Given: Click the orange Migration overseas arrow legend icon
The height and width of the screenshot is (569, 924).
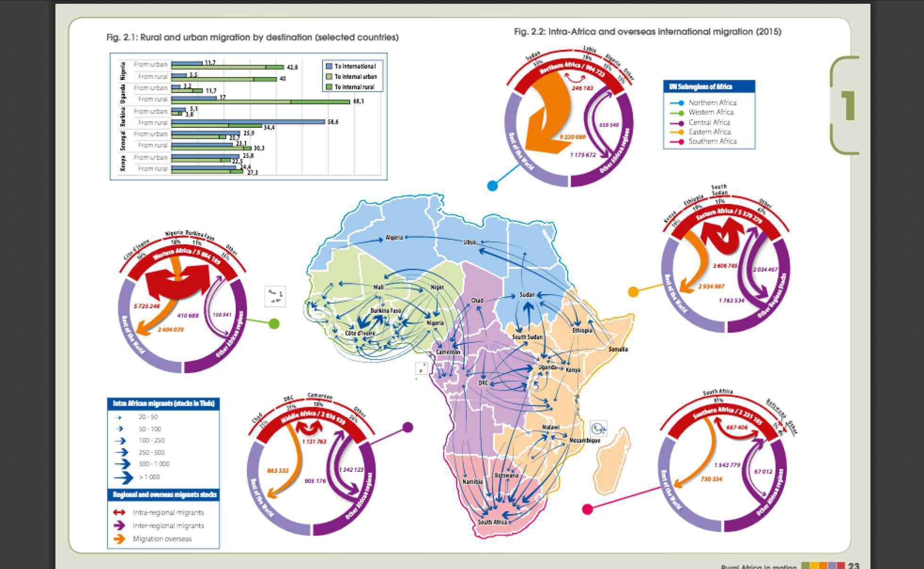Looking at the screenshot, I should pos(120,539).
